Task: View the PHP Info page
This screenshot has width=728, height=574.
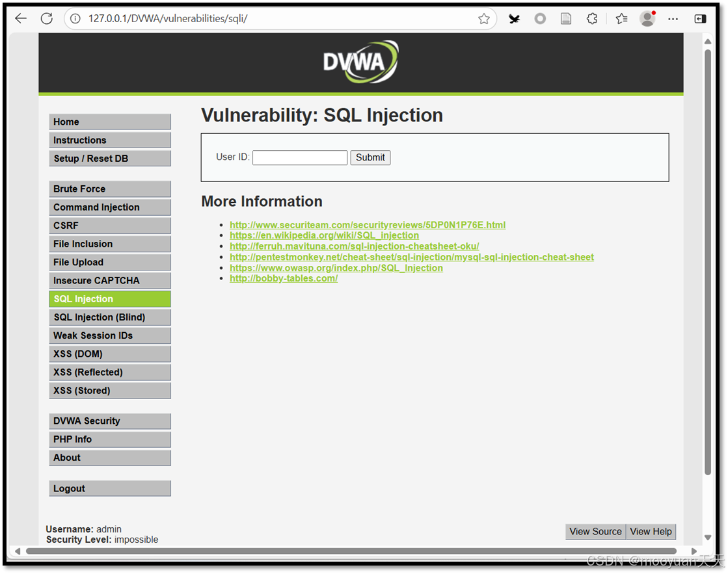Action: pos(110,439)
